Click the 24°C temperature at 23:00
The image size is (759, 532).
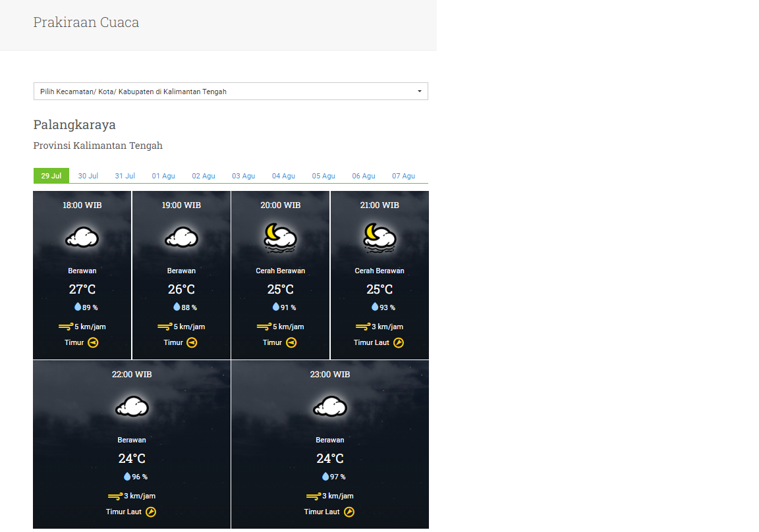click(x=330, y=458)
